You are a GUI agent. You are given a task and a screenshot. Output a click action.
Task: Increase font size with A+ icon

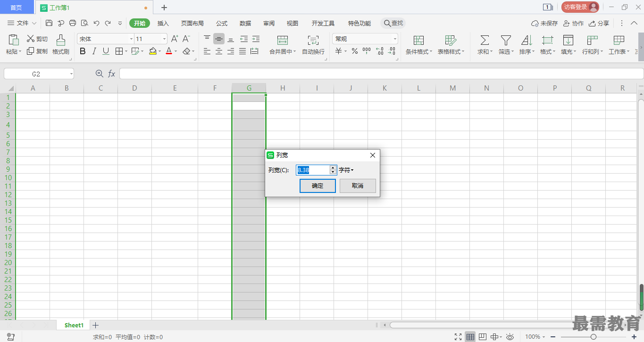click(x=175, y=39)
